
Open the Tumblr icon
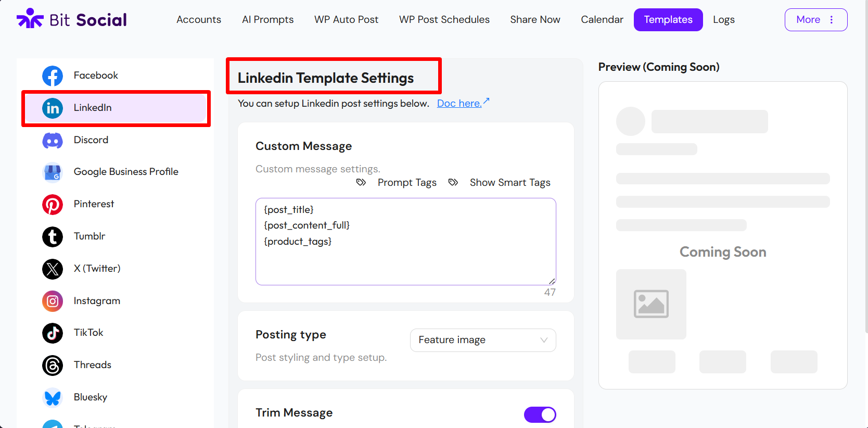(x=53, y=237)
